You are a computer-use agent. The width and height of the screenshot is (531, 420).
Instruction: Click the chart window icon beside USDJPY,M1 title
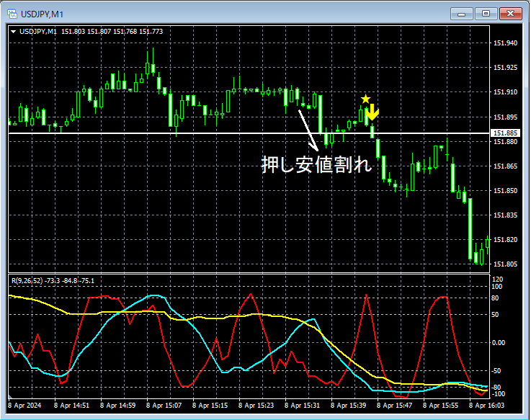click(x=12, y=14)
